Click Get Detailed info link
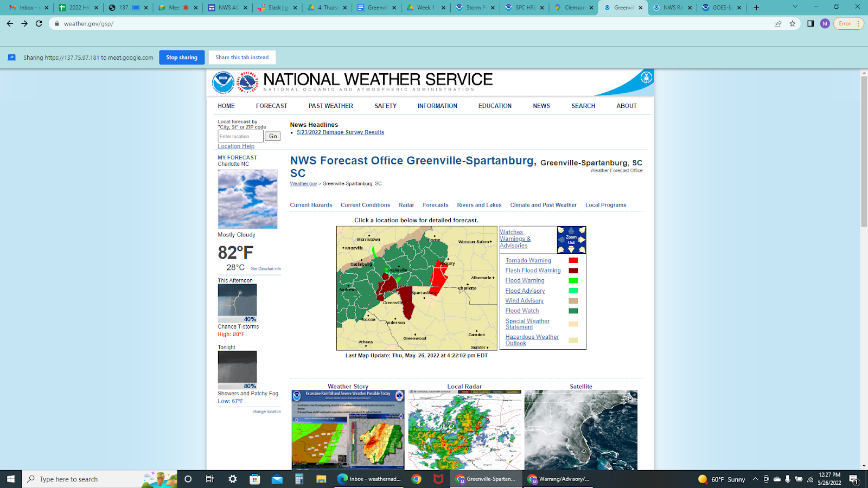 click(x=266, y=269)
